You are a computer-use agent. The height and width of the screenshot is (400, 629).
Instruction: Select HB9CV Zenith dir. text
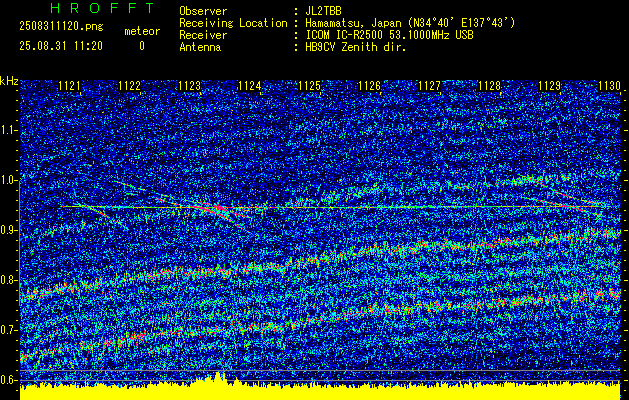click(x=356, y=47)
